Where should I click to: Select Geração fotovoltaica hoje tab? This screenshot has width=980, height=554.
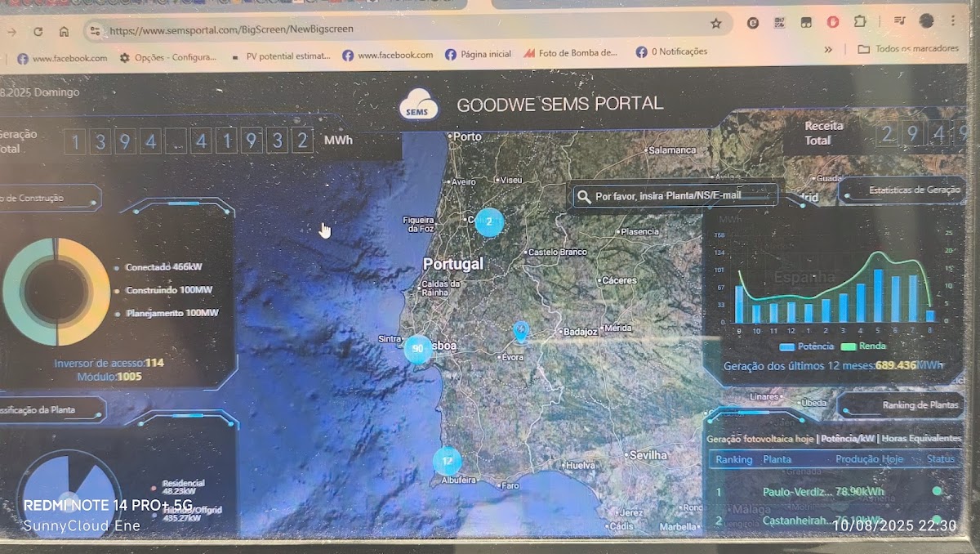760,439
